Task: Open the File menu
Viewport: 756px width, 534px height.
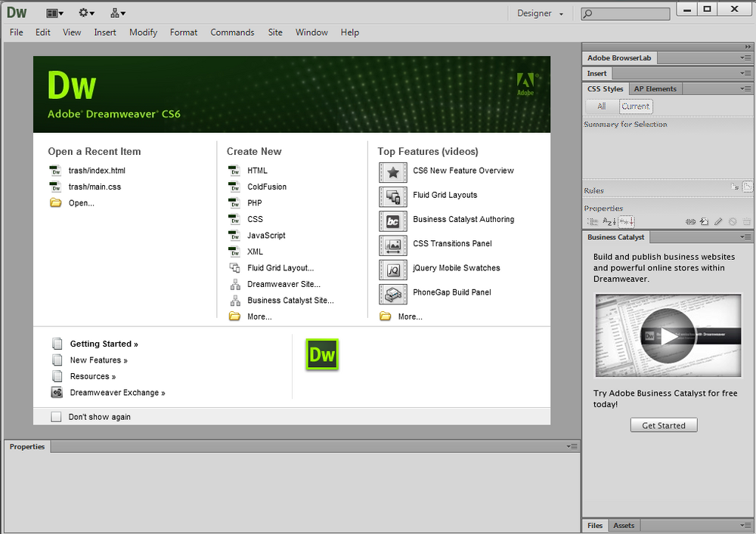Action: click(17, 32)
